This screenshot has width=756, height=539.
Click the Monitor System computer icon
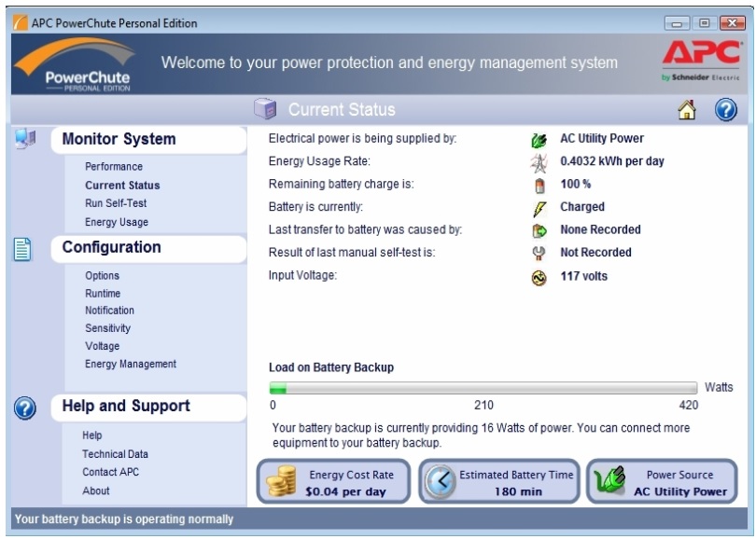click(25, 139)
